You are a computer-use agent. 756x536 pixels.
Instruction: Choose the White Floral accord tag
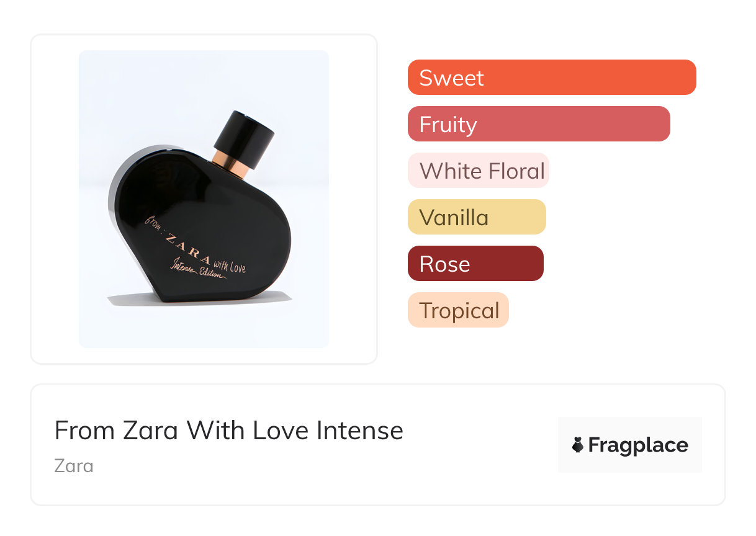478,171
